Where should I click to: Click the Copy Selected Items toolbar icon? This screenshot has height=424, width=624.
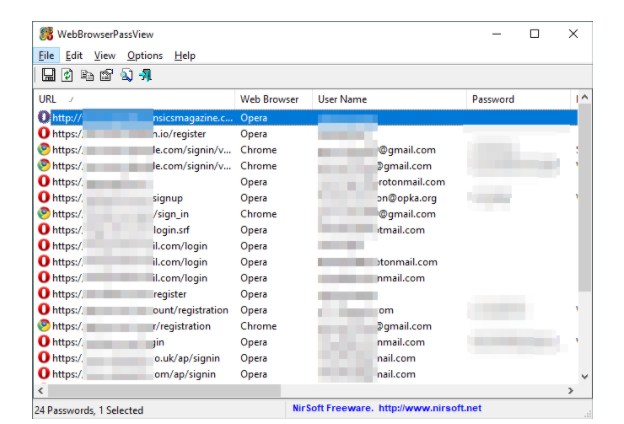[x=87, y=75]
